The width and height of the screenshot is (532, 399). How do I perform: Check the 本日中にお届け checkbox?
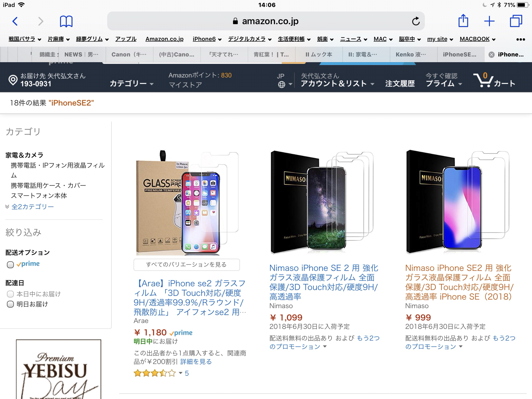[x=10, y=294]
